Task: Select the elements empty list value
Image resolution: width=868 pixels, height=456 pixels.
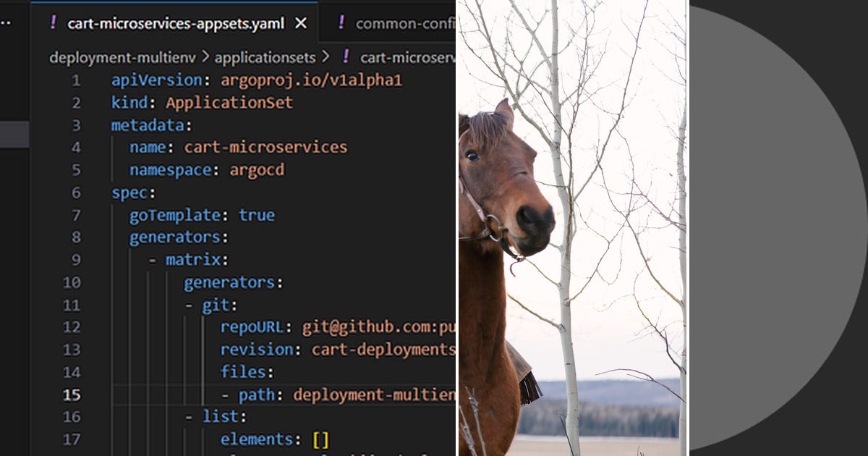Action: (320, 439)
